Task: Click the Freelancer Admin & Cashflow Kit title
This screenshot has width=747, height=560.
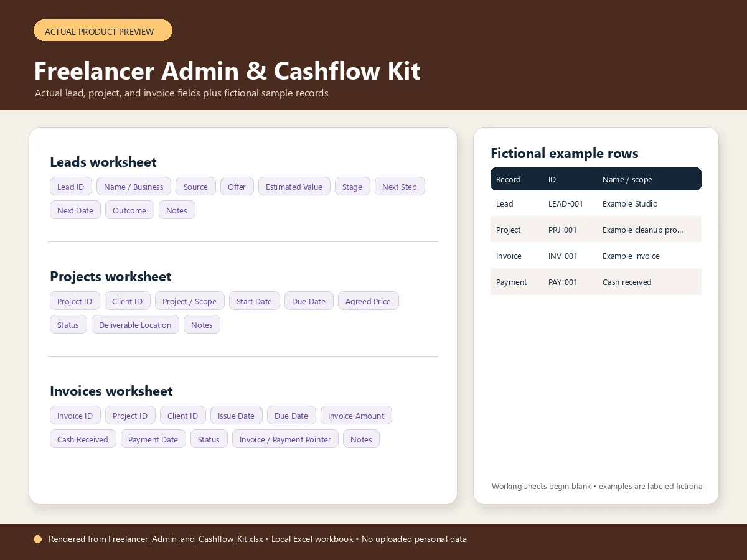Action: (x=227, y=71)
